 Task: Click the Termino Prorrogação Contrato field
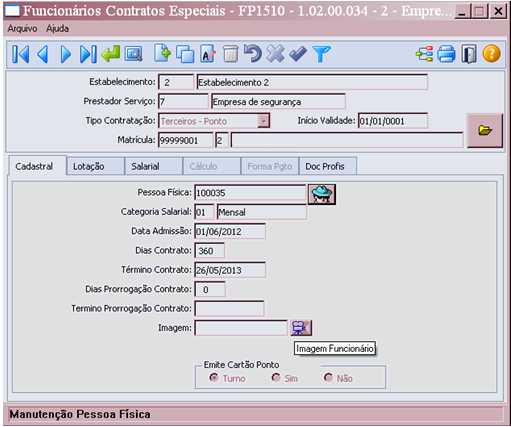coord(230,309)
